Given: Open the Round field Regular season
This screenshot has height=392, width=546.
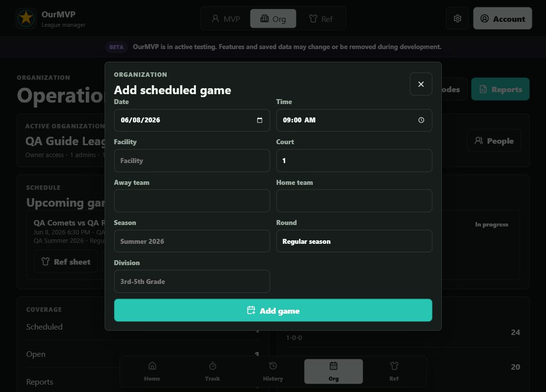Looking at the screenshot, I should coord(354,241).
